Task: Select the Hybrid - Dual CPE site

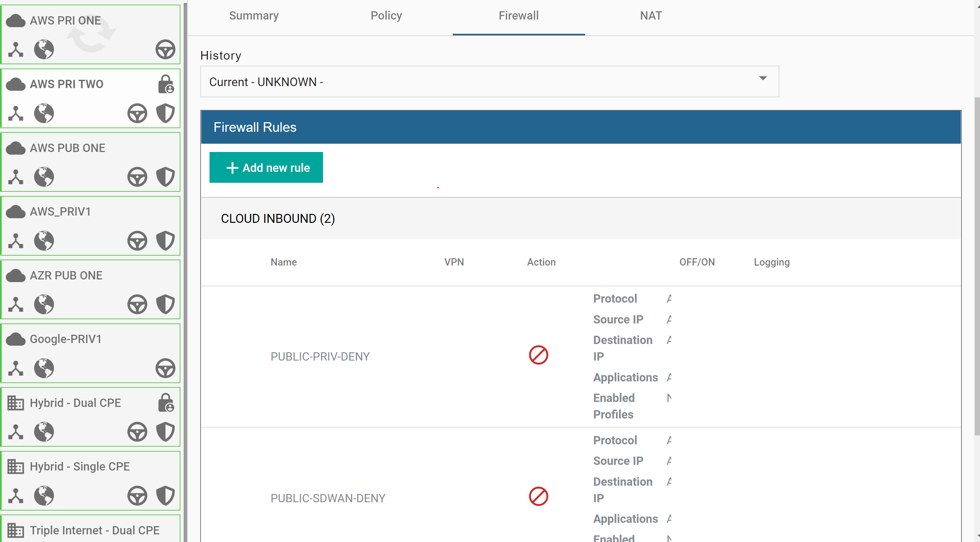Action: point(91,417)
